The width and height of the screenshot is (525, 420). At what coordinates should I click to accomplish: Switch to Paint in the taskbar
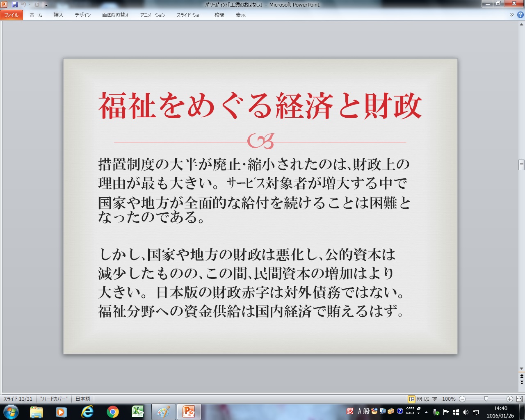[164, 412]
